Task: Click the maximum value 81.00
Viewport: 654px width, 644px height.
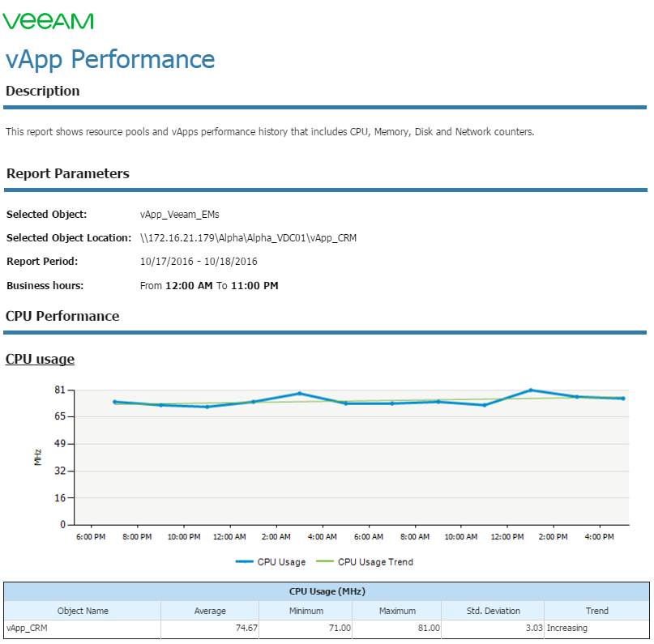Action: tap(429, 628)
